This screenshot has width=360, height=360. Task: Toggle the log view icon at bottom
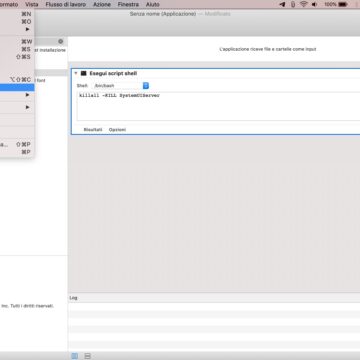tap(75, 356)
